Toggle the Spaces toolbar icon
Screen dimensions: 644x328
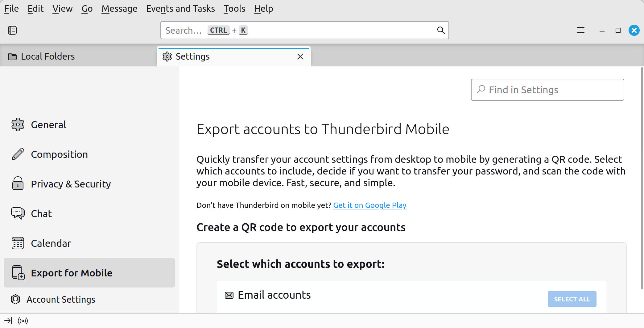pyautogui.click(x=12, y=30)
